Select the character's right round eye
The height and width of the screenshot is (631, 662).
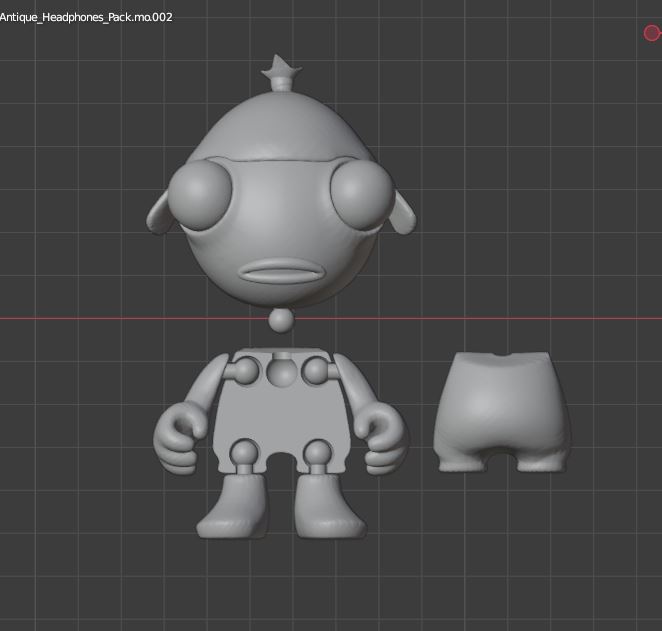(x=362, y=195)
